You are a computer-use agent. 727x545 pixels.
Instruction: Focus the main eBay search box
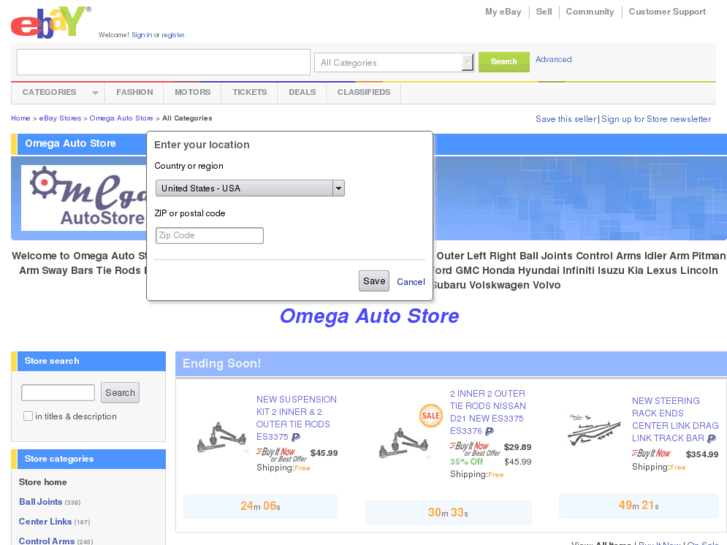[x=164, y=62]
